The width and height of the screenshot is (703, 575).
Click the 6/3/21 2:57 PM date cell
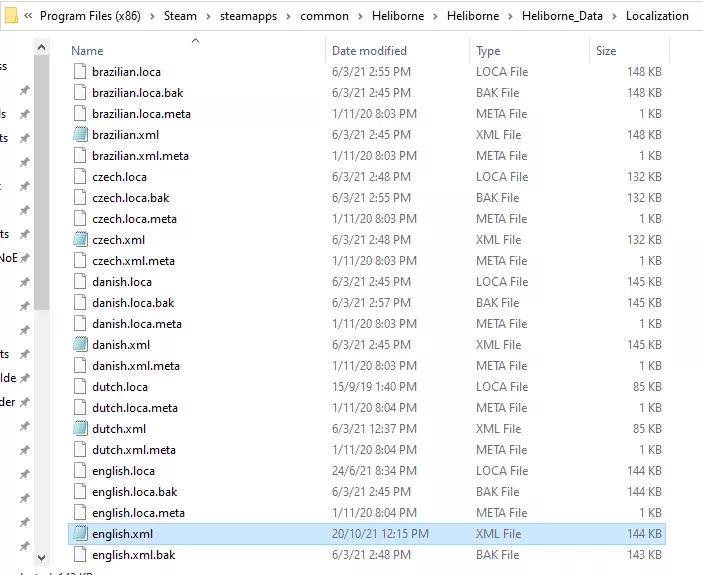pyautogui.click(x=371, y=303)
